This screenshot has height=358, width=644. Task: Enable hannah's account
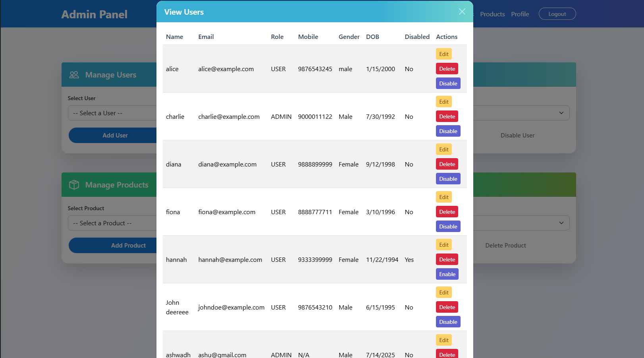[x=447, y=274]
